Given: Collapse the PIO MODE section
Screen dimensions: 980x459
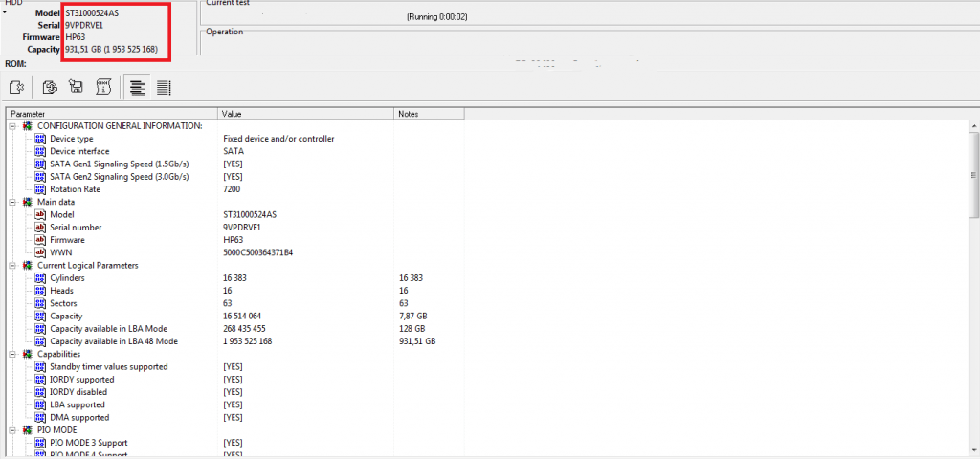Looking at the screenshot, I should 12,430.
